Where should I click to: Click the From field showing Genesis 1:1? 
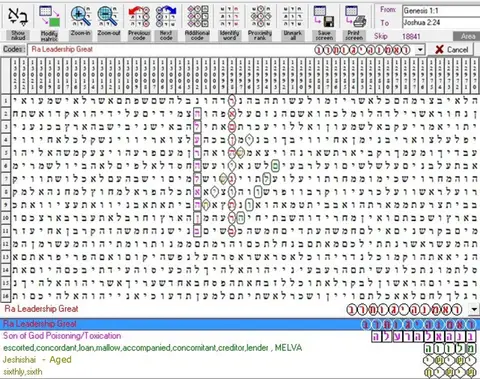pyautogui.click(x=441, y=11)
